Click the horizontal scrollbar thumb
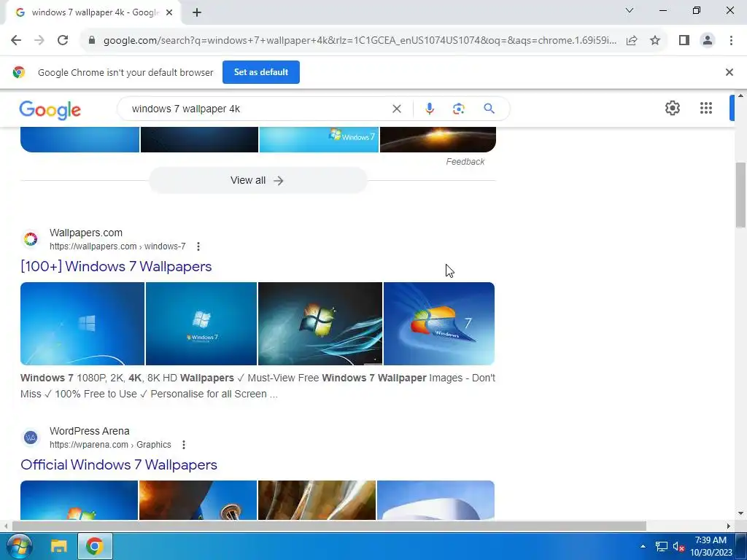The width and height of the screenshot is (747, 560). (x=329, y=526)
